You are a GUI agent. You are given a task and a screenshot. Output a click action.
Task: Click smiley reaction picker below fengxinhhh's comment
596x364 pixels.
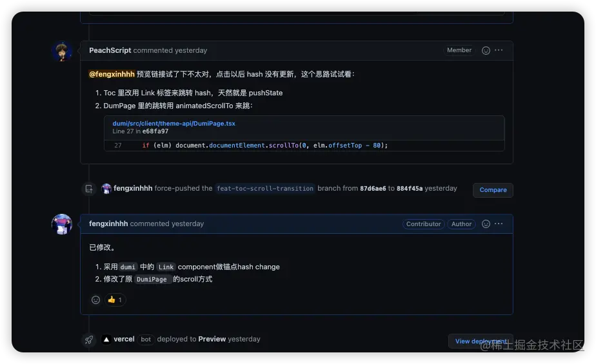(x=95, y=300)
